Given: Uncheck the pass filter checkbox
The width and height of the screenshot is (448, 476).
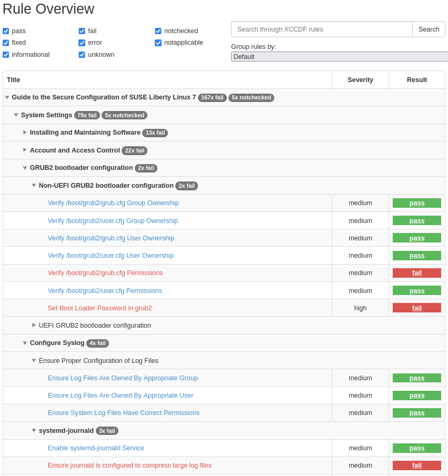Looking at the screenshot, I should tap(6, 31).
